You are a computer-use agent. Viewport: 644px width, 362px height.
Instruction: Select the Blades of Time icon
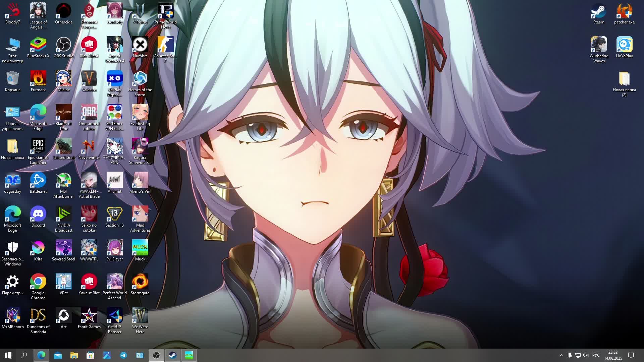[x=64, y=118]
